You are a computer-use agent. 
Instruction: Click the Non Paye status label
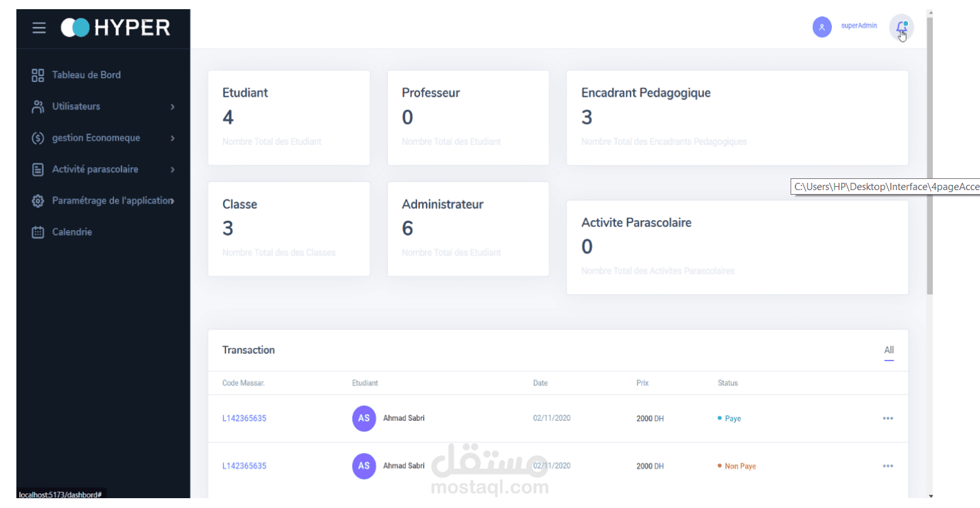[740, 466]
